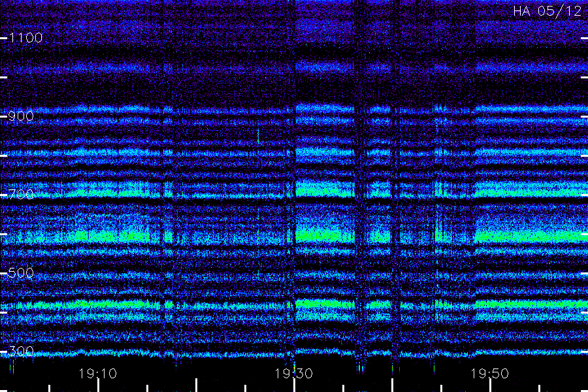Image resolution: width=588 pixels, height=392 pixels.
Task: Click the 900 frequency axis label
Action: [x=21, y=116]
